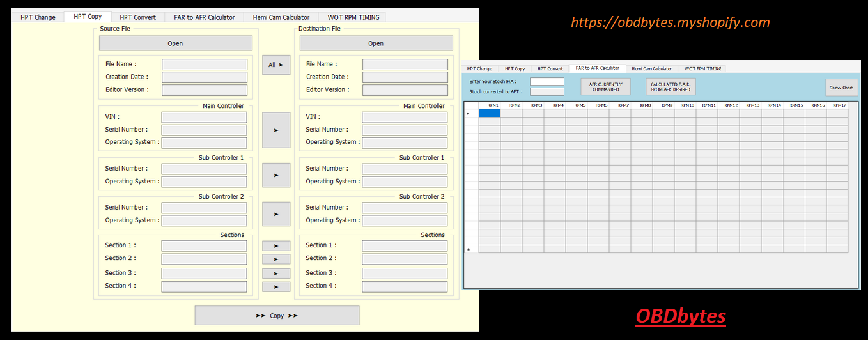Click the All arrow button

(x=276, y=65)
